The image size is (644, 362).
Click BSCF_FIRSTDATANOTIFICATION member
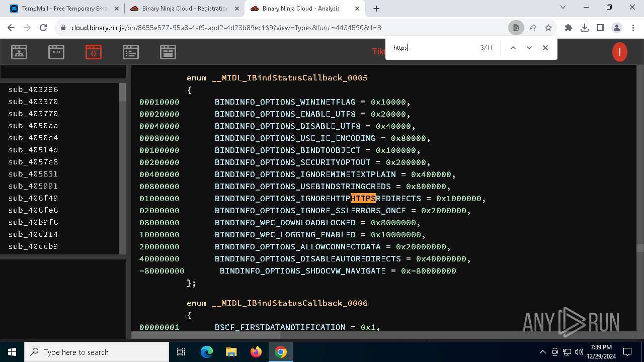[x=280, y=327]
